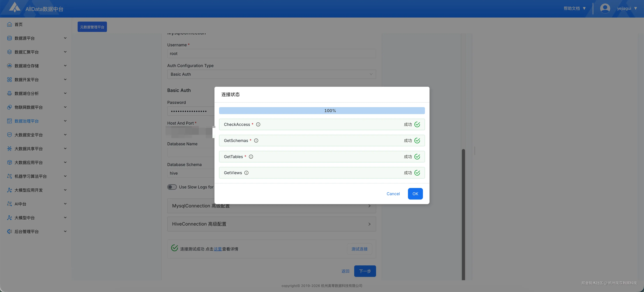Click the 大模型中台 icon
644x292 pixels.
(x=9, y=218)
